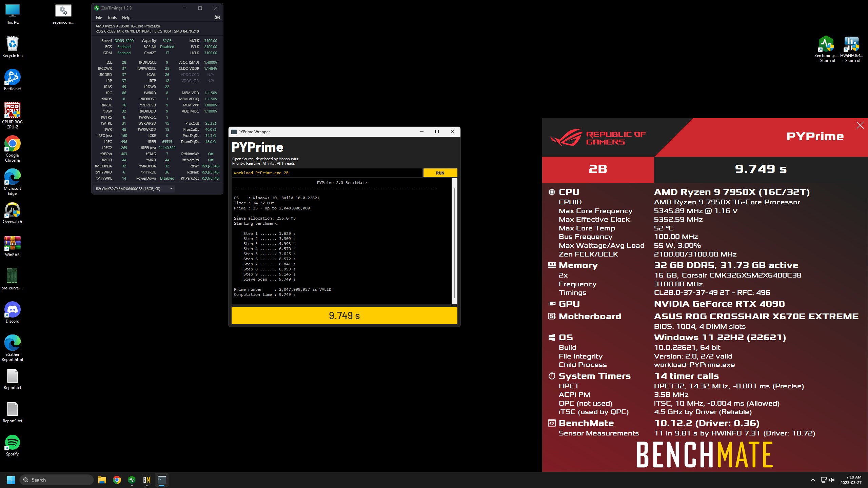Open the volume tray icon
868x488 pixels.
832,480
